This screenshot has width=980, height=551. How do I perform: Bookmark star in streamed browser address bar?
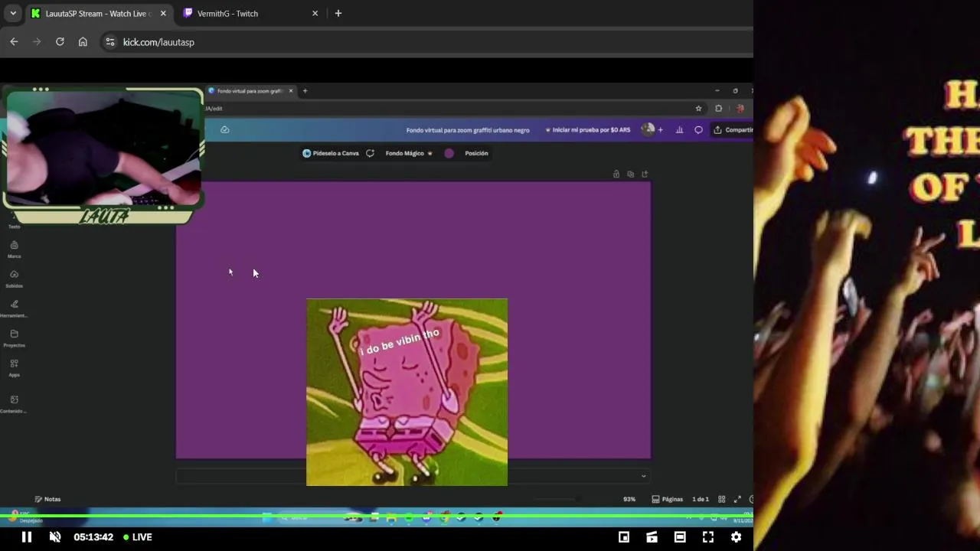click(698, 109)
